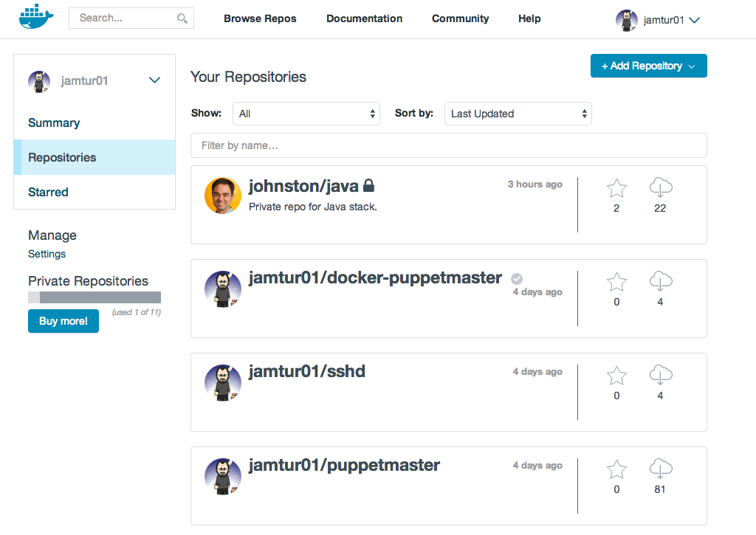Image resolution: width=756 pixels, height=535 pixels.
Task: Click the Buy more! button
Action: click(x=63, y=321)
